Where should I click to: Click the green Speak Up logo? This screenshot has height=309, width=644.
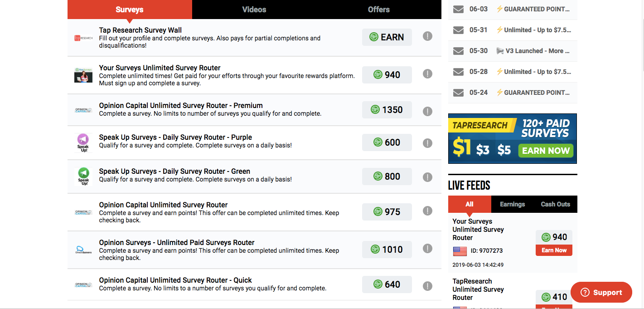click(83, 177)
